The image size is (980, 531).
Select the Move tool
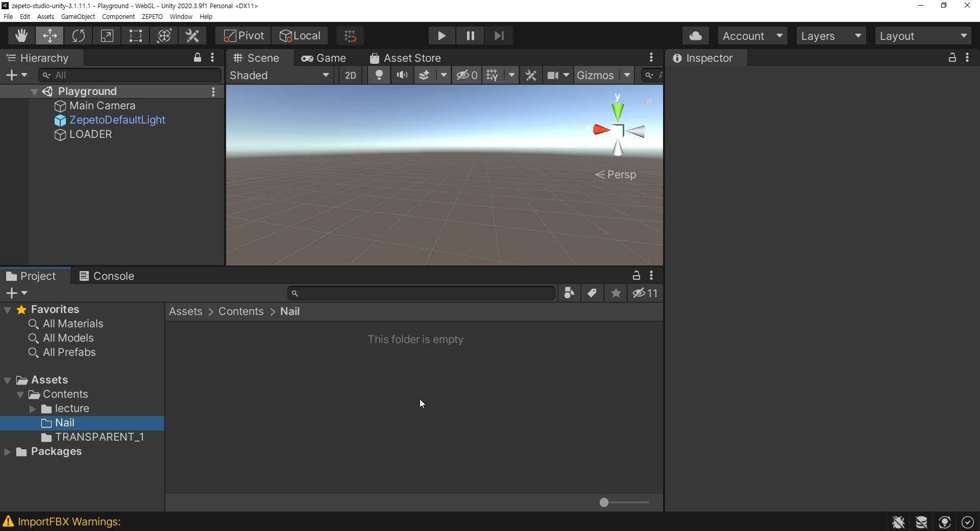[x=50, y=36]
